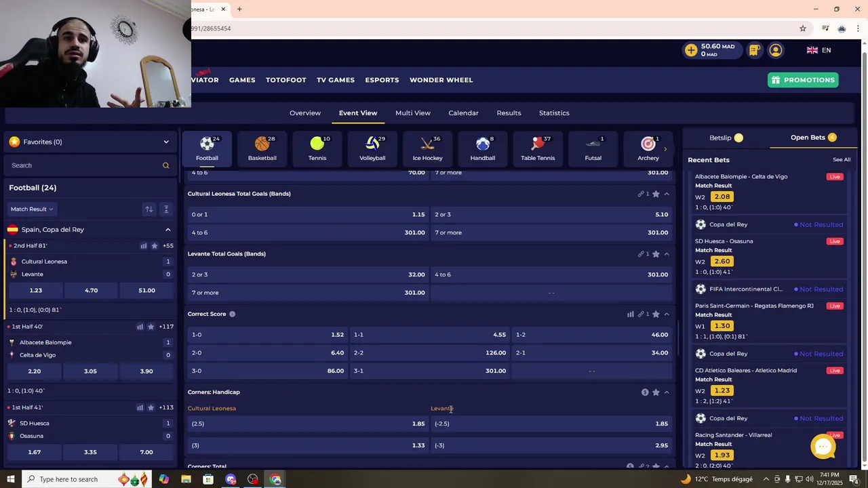The image size is (868, 488).
Task: Open +55 more markets for Cultural Leonesa match
Action: 168,246
